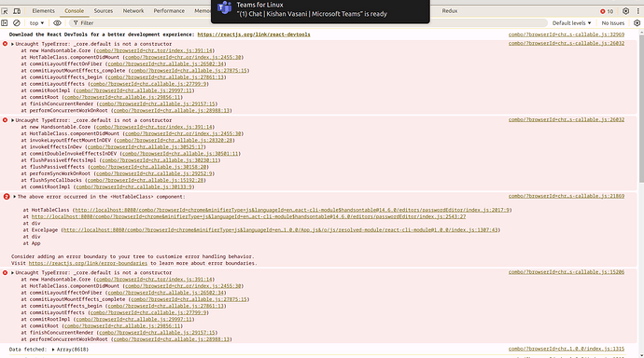Select the Console tab

[x=74, y=11]
